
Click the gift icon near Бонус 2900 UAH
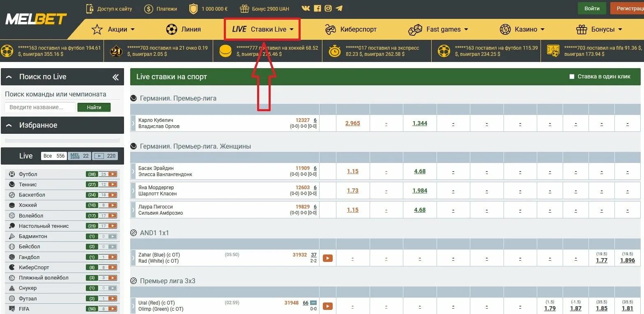(244, 8)
